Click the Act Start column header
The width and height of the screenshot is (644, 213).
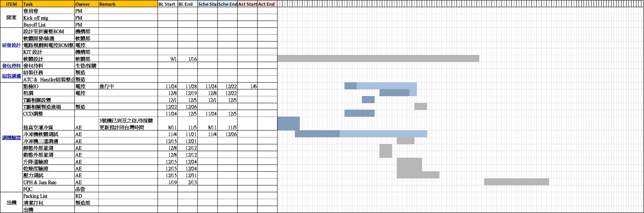pos(247,4)
